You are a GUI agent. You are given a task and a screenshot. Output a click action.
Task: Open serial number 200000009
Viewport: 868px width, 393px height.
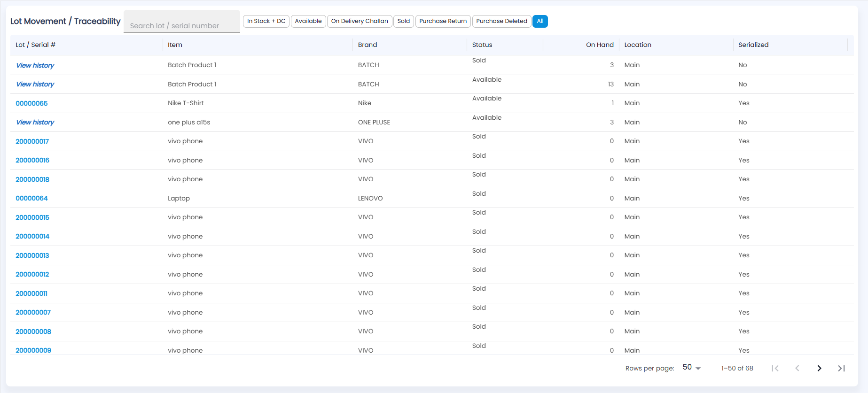click(x=33, y=350)
